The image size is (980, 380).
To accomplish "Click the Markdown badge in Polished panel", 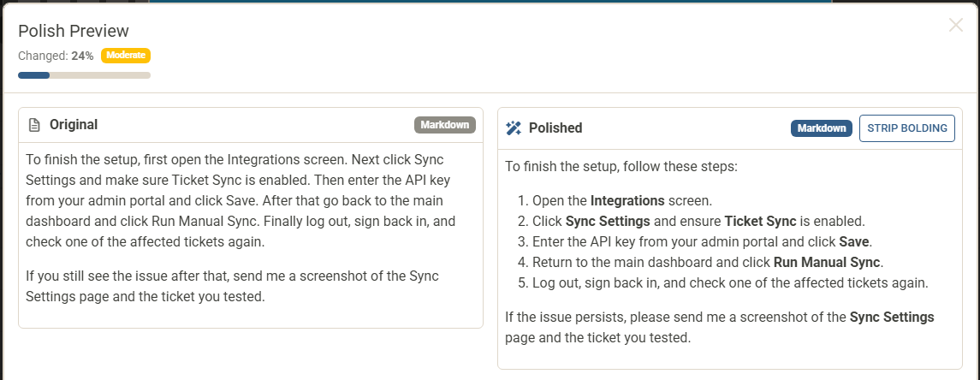I will 822,128.
